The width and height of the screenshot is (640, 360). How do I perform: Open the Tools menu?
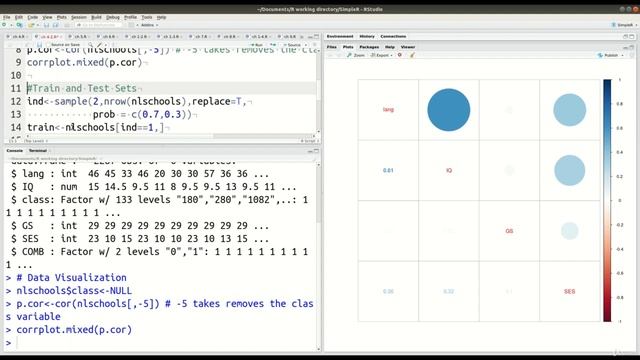coord(147,17)
